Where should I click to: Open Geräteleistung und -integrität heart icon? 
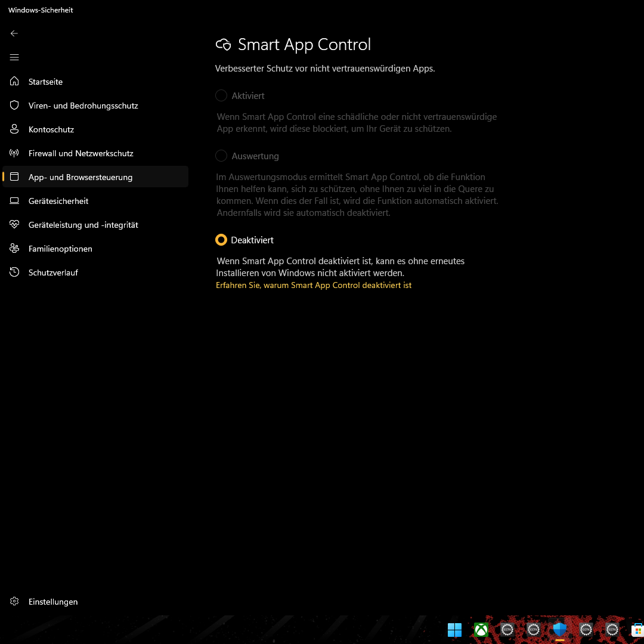point(14,224)
